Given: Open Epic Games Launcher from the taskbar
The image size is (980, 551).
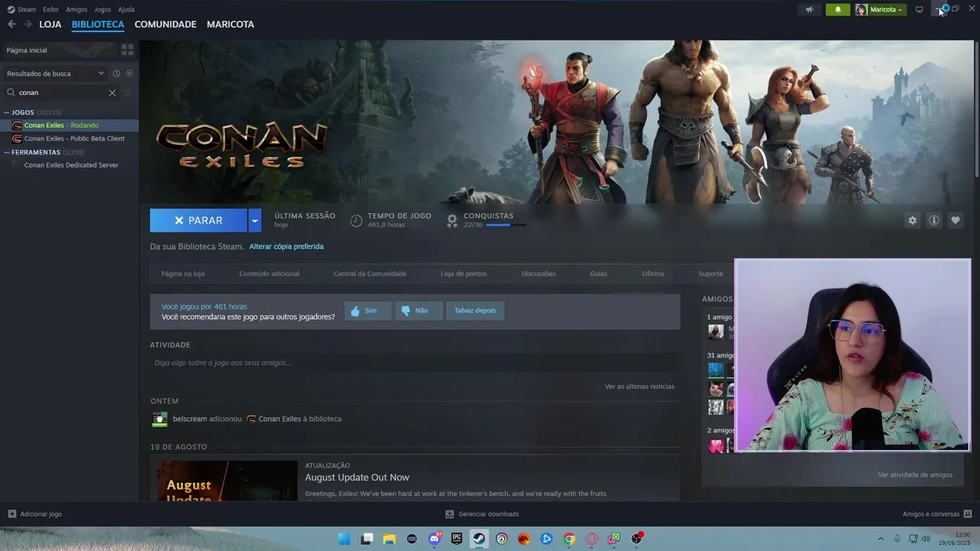Looking at the screenshot, I should click(x=457, y=539).
